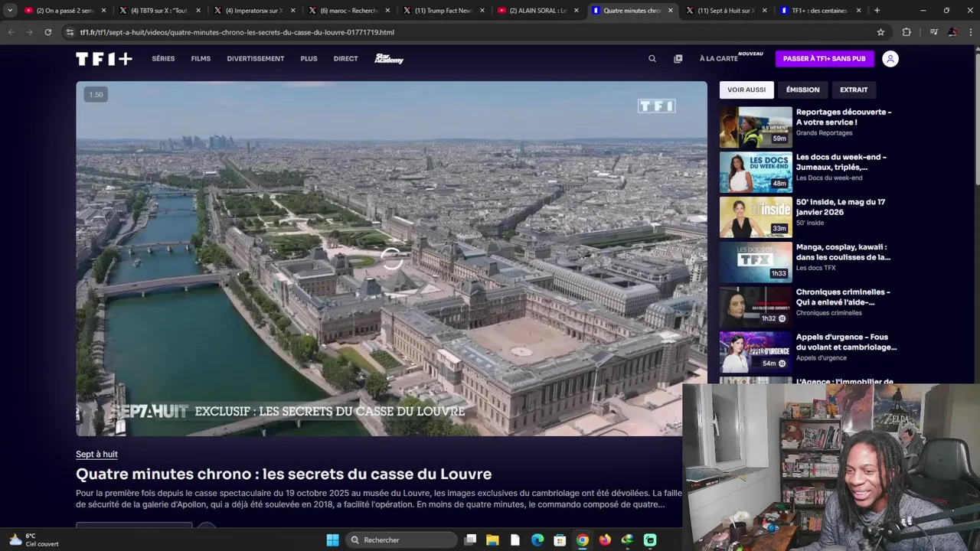Switch to the 'Sept à Huit sur X' tab
980x551 pixels.
[x=725, y=11]
